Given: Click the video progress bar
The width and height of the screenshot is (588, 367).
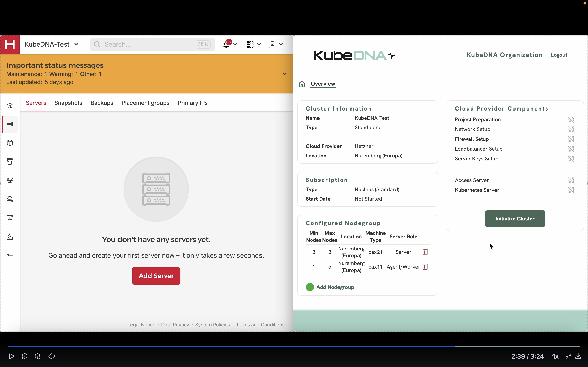Looking at the screenshot, I should coord(294,346).
